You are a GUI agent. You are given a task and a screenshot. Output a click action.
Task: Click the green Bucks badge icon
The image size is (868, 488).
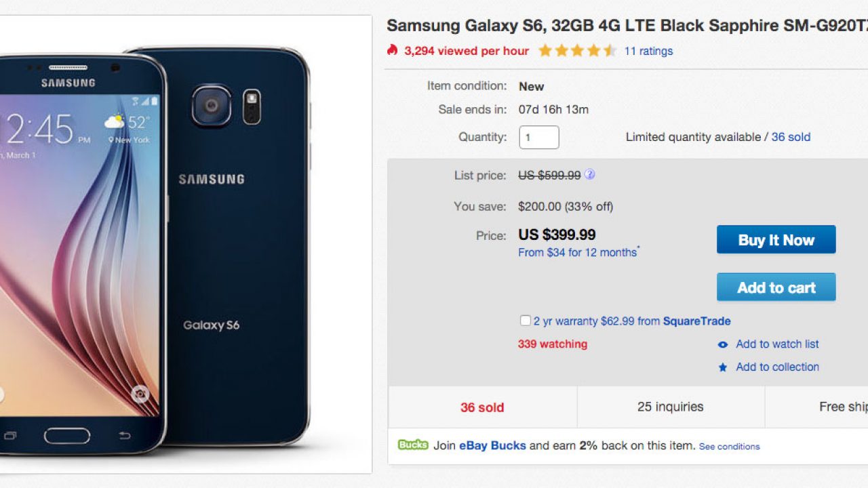413,445
